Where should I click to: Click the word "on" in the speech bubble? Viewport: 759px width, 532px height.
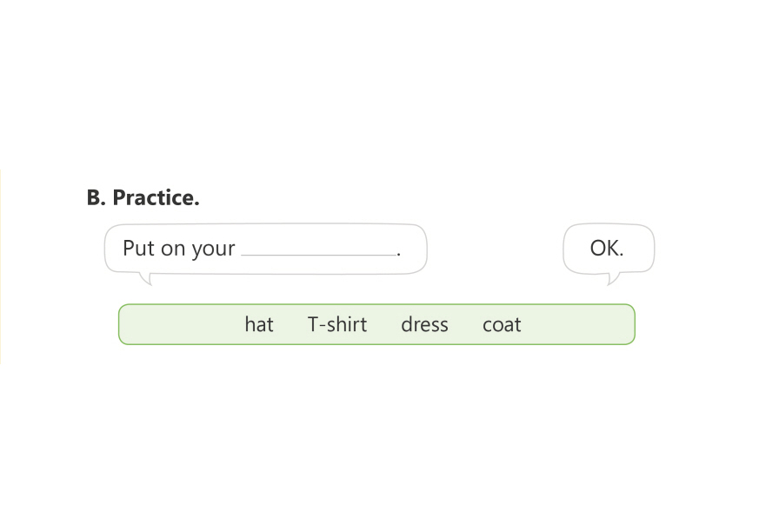[173, 249]
